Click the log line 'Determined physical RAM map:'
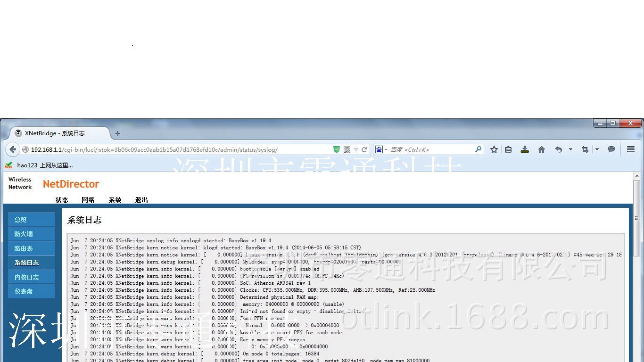Image resolution: width=644 pixels, height=362 pixels. 279,297
